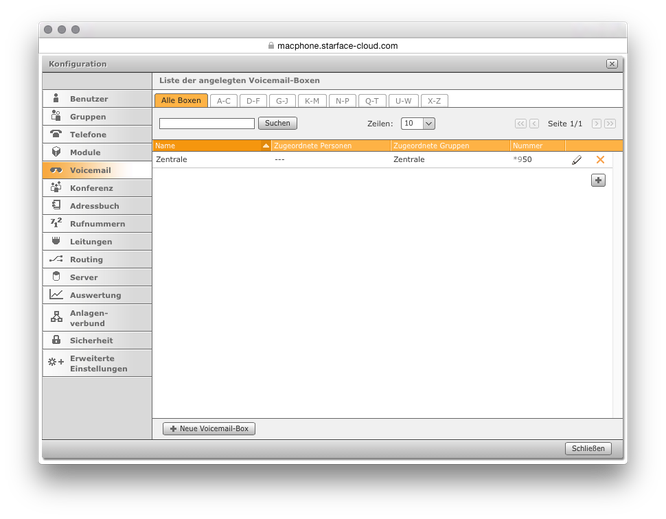Click the Schließen button
The height and width of the screenshot is (519, 666).
pos(588,448)
